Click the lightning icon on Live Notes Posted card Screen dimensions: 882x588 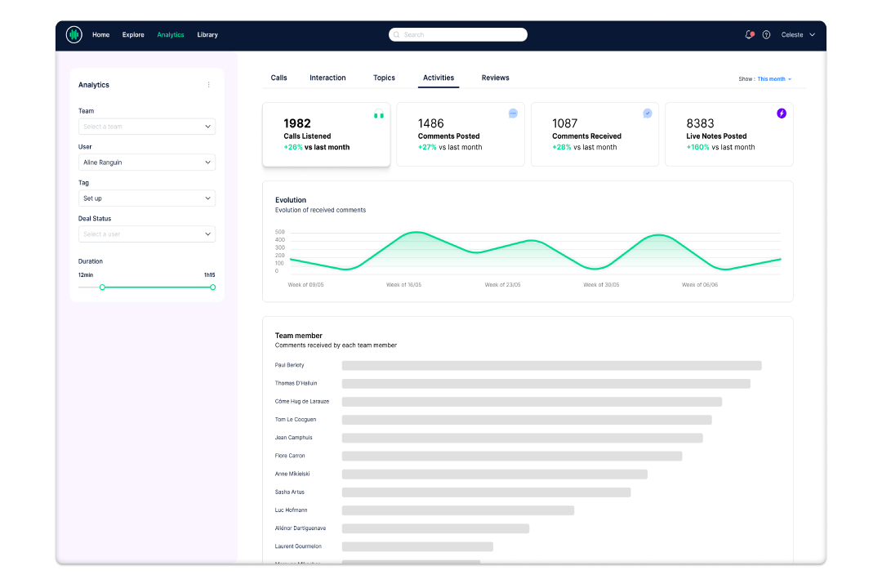pyautogui.click(x=781, y=114)
